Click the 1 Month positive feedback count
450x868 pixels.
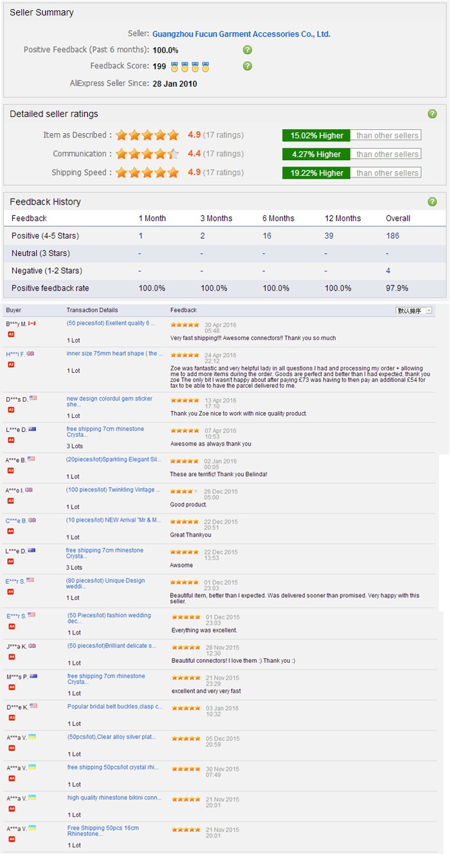click(141, 236)
